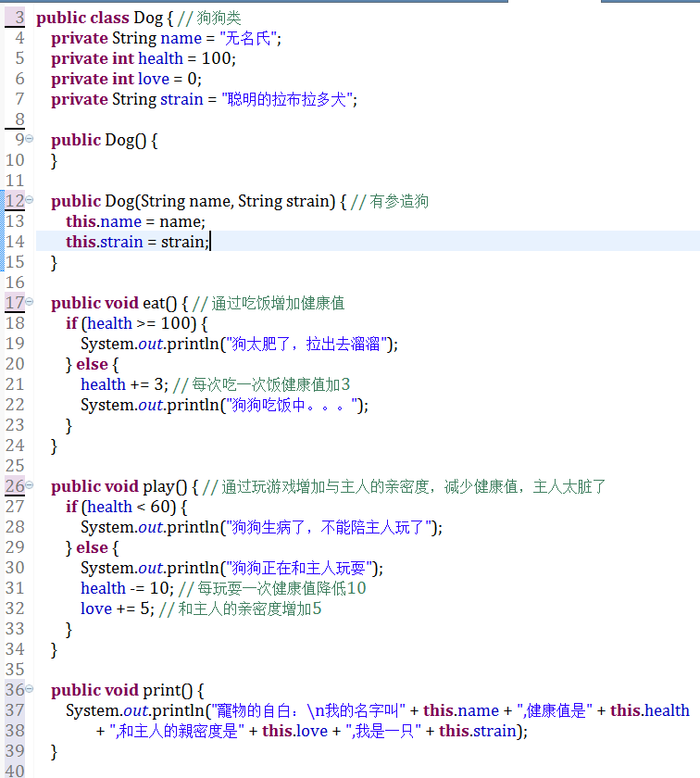Click line number 3 in the gutter
Screen dimensions: 700x778
(x=19, y=18)
